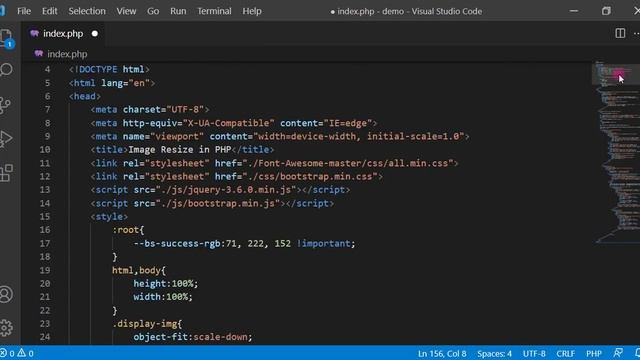Viewport: 640px width, 360px height.
Task: Open the Manage gear menu
Action: point(6,327)
